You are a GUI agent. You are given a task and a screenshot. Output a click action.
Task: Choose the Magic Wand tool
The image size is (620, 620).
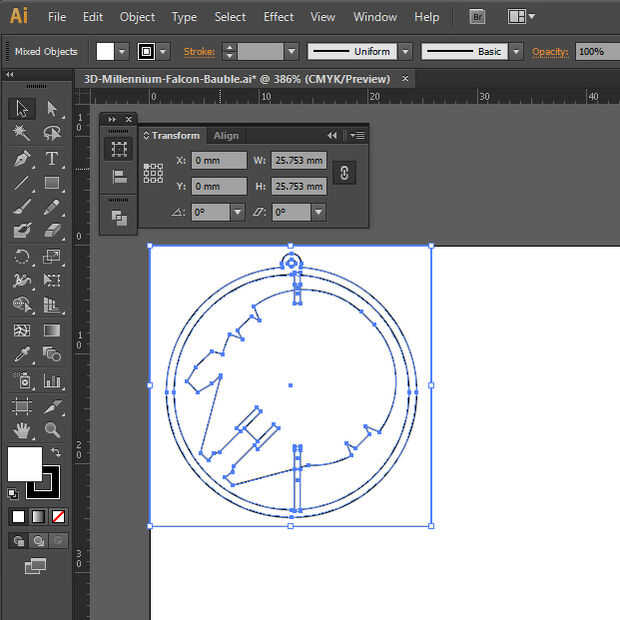pyautogui.click(x=21, y=133)
